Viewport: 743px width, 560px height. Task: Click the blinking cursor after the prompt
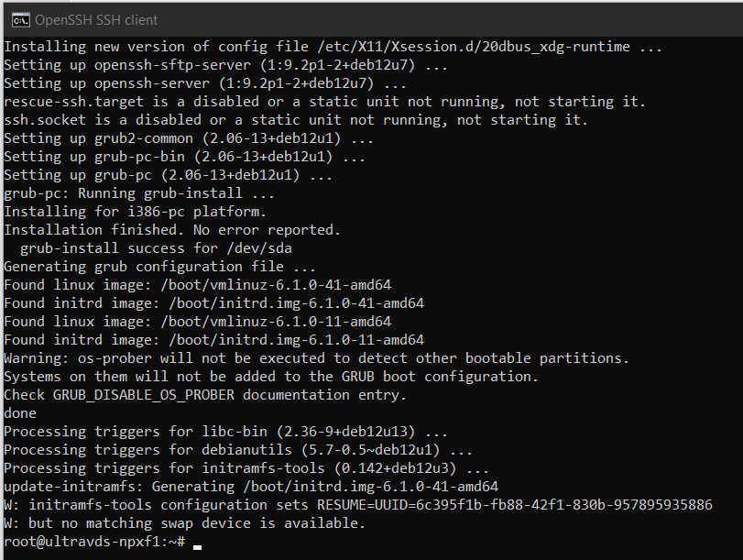coord(198,544)
